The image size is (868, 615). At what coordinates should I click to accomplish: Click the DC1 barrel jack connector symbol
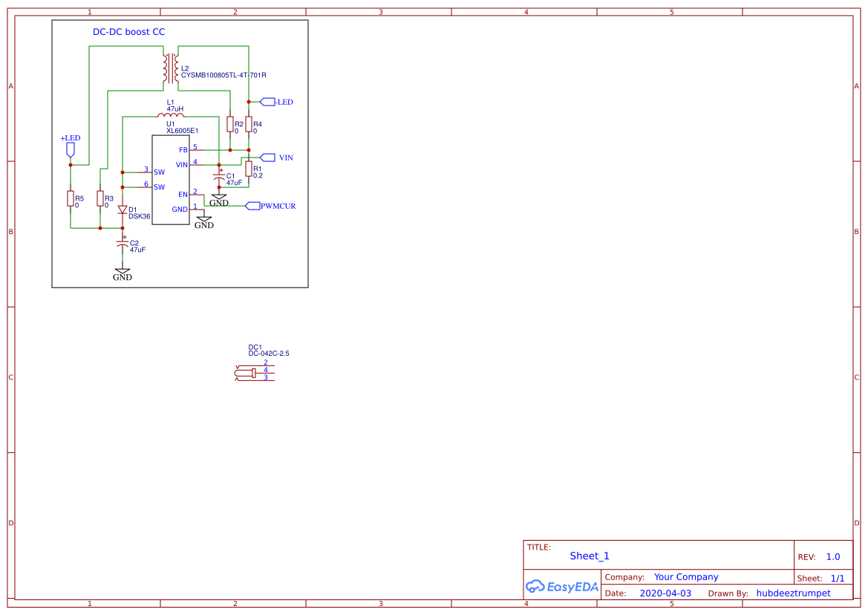click(x=254, y=374)
